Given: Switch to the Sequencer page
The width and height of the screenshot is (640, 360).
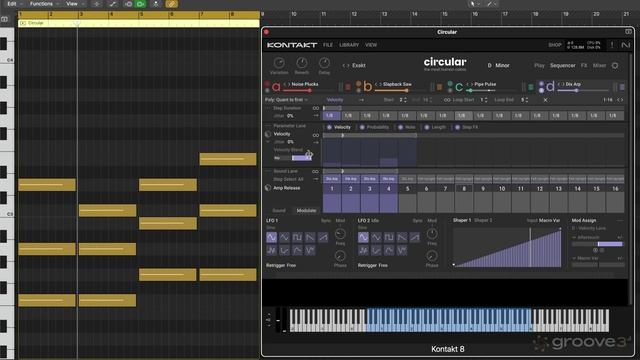Looking at the screenshot, I should click(562, 65).
